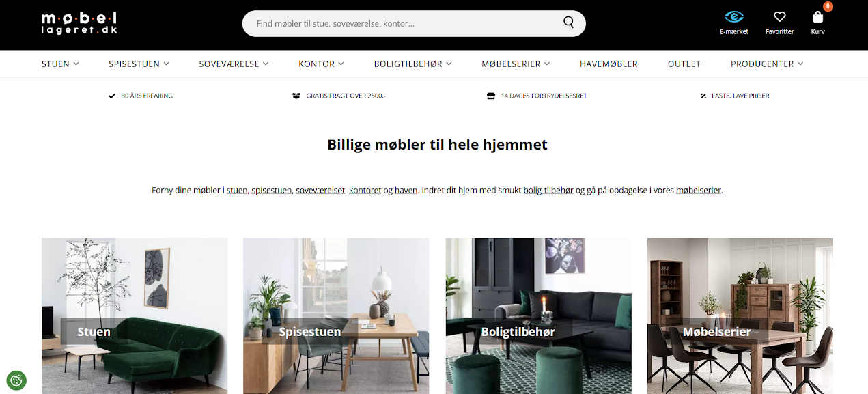Follow the bolig-tilbehør text link
This screenshot has height=394, width=868.
click(x=548, y=191)
